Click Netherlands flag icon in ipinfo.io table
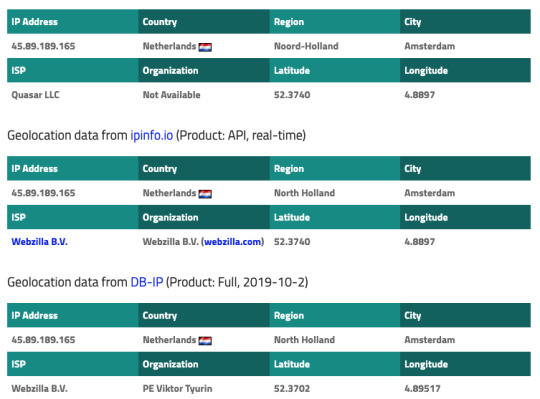This screenshot has width=540, height=399. click(205, 194)
